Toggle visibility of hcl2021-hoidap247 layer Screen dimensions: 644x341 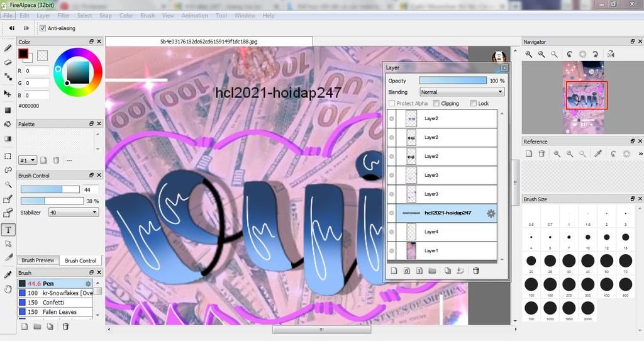(392, 213)
